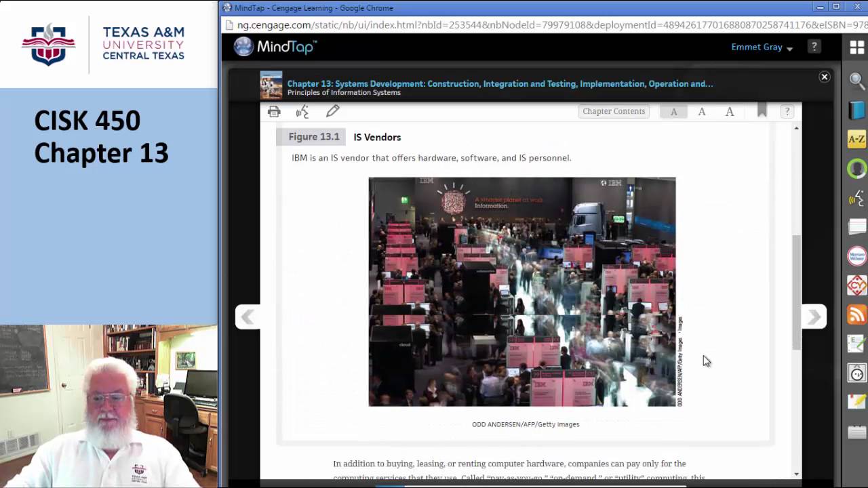The width and height of the screenshot is (868, 488).
Task: Select the large font size A
Action: tap(730, 112)
